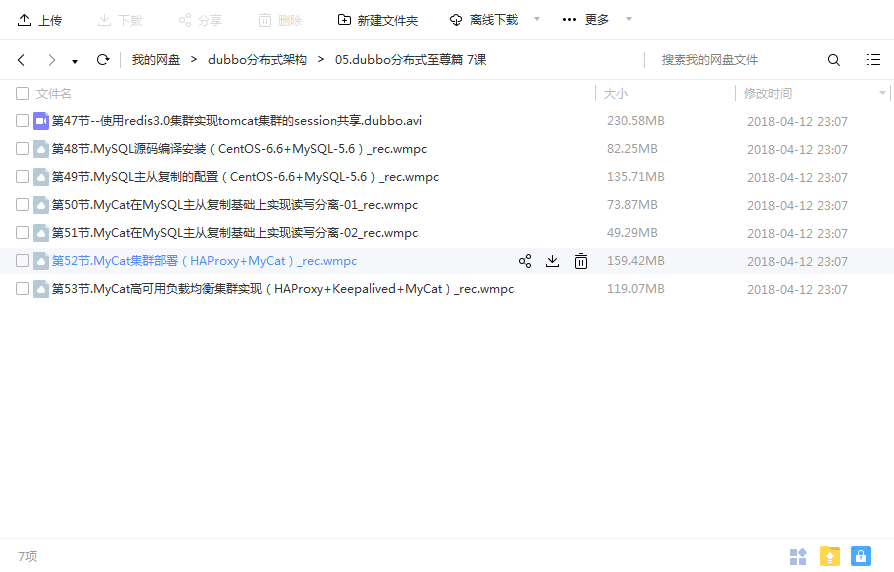Click the 05.dubbo分布式至尊篇 7课 breadcrumb
Image resolution: width=894 pixels, height=572 pixels.
coord(411,60)
